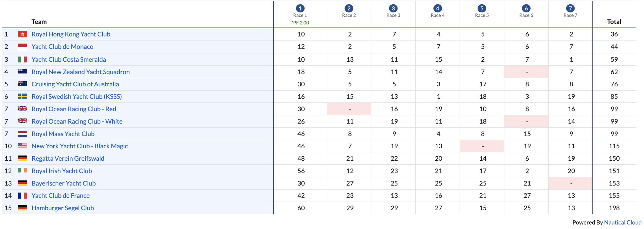The width and height of the screenshot is (644, 229).
Task: Click the Swedish flag icon
Action: click(22, 96)
